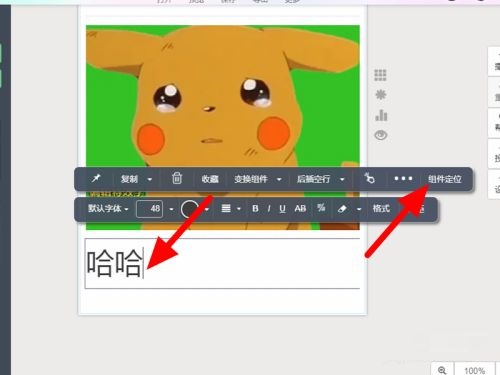Expand the alignment dropdown arrow

tap(239, 209)
